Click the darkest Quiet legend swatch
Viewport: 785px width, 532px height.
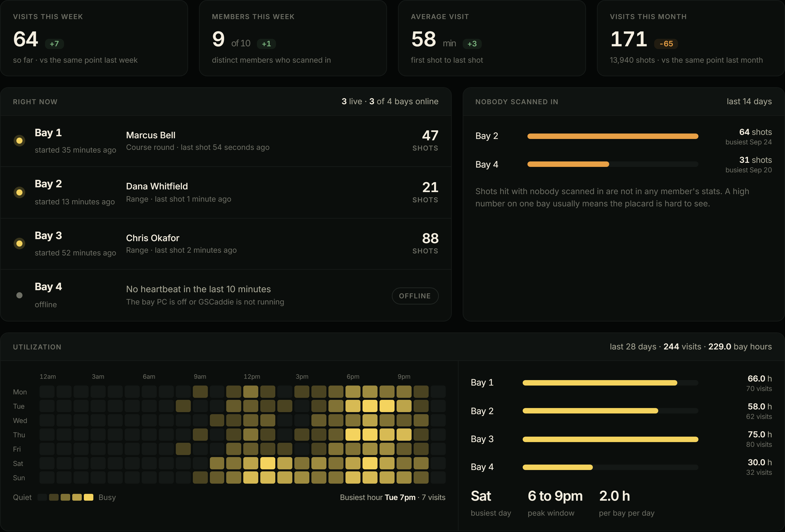click(42, 497)
